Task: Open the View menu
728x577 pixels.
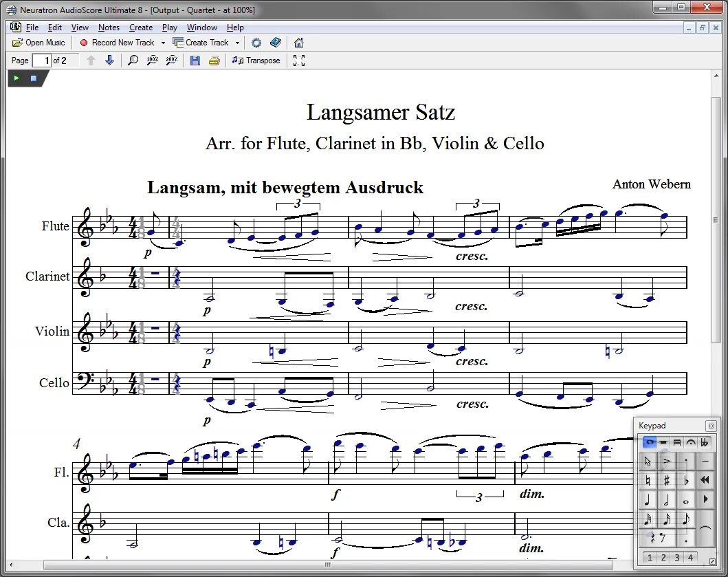Action: click(x=80, y=28)
